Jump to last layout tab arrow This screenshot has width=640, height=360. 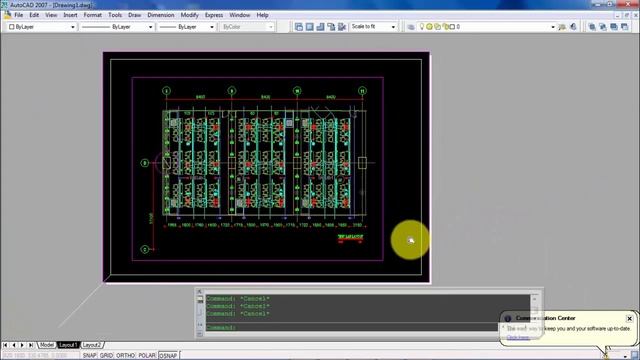coord(31,345)
